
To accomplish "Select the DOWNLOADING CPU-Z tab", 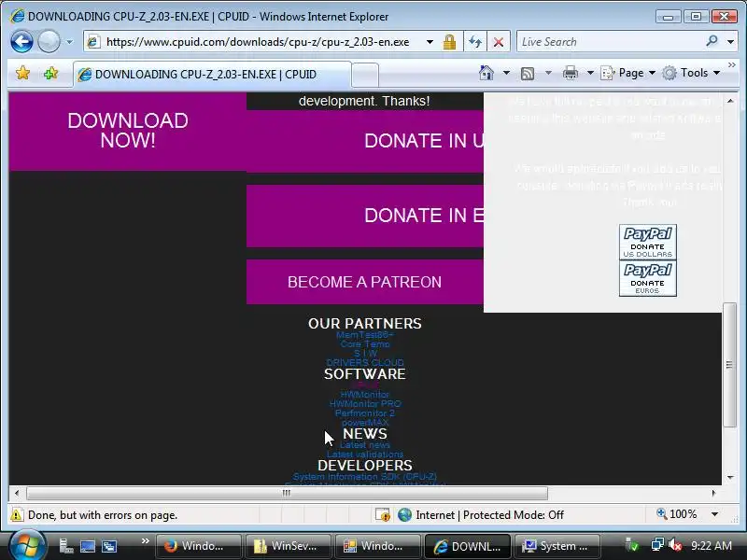I will [x=213, y=75].
